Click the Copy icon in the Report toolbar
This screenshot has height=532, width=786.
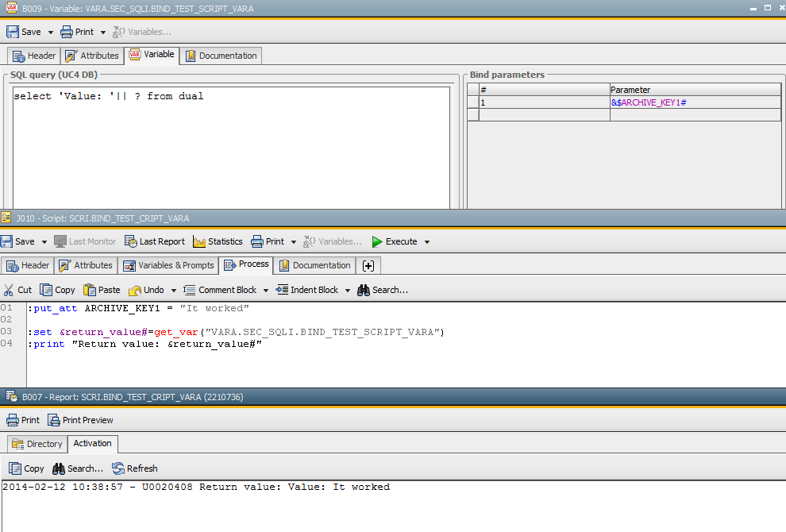[x=15, y=468]
